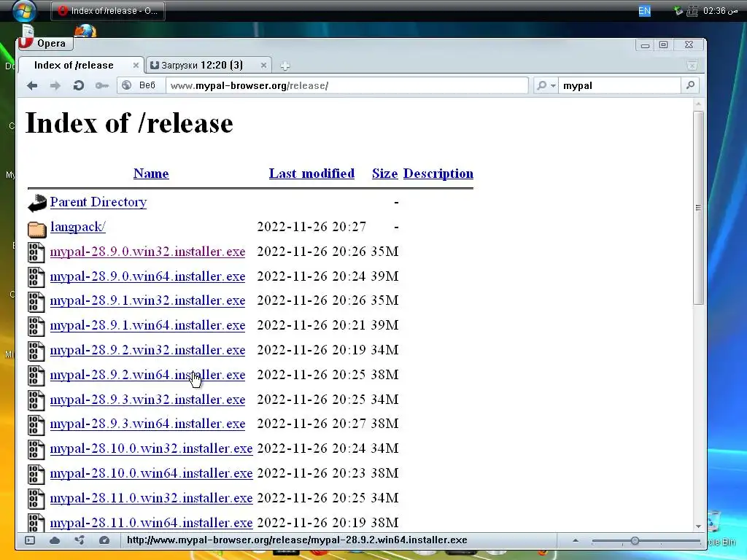Click the binary file icon for mypal-28.9.1.win64
This screenshot has width=747, height=560.
point(36,326)
